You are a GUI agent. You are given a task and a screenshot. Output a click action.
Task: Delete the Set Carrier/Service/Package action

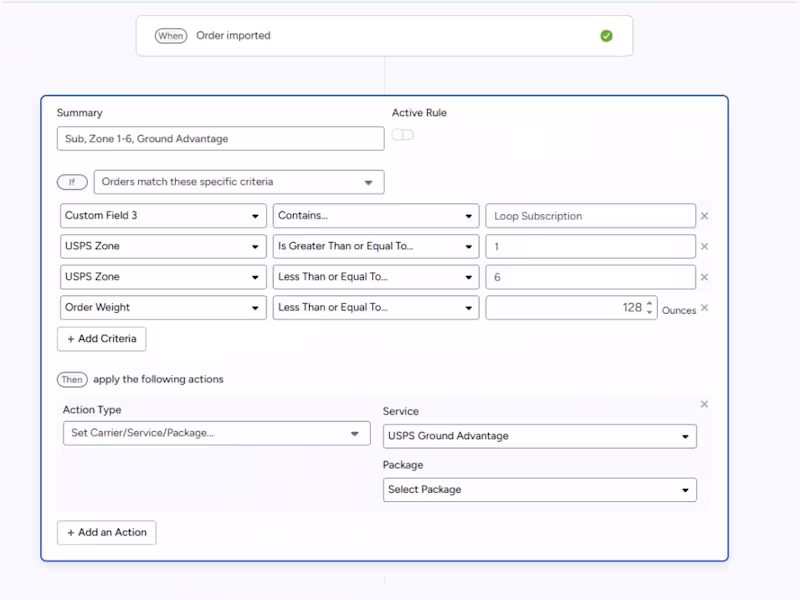click(x=704, y=404)
